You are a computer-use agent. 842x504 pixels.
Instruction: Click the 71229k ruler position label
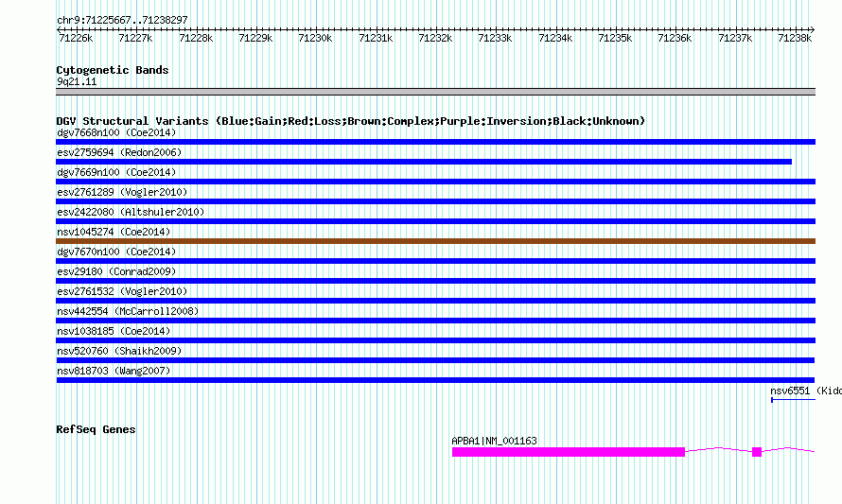point(255,38)
